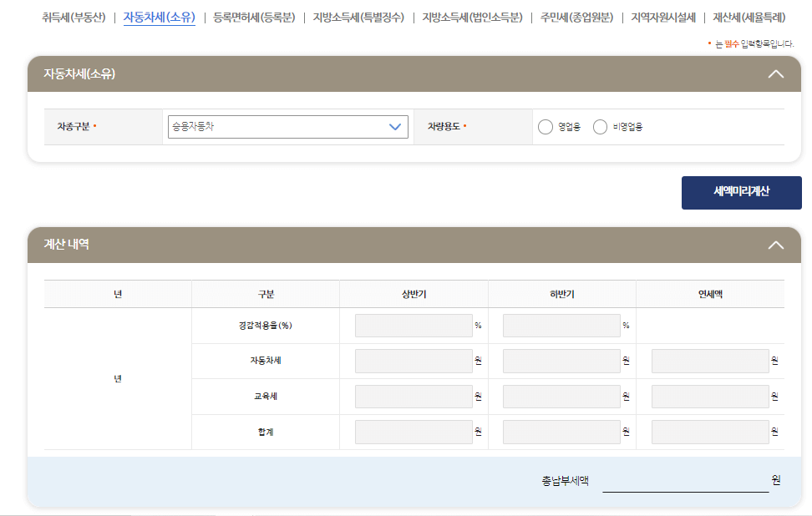Collapse the 계산 내역 section chevron
The width and height of the screenshot is (812, 516).
775,245
